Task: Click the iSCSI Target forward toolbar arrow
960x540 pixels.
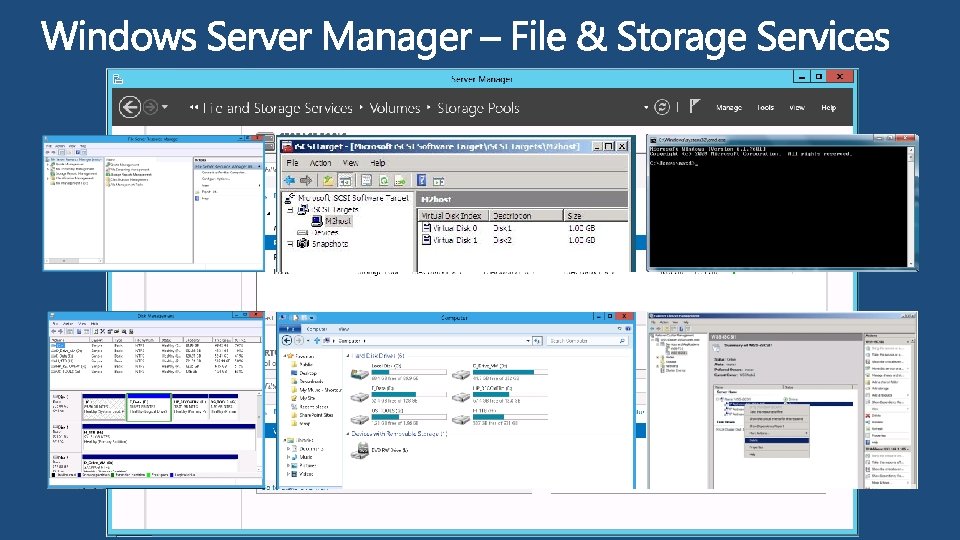Action: click(x=306, y=181)
